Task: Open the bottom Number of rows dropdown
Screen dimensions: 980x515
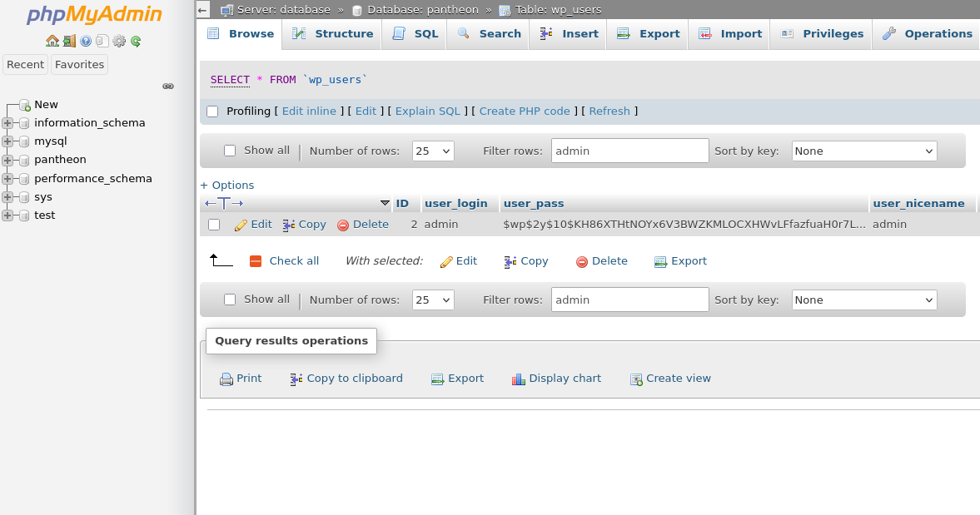Action: click(x=433, y=300)
